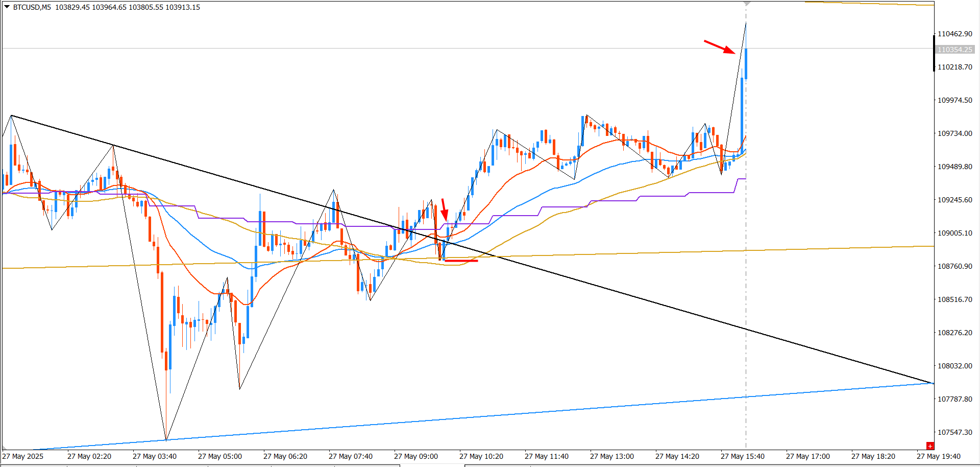Click price axis label 109734.00
This screenshot has width=980, height=467.
955,133
